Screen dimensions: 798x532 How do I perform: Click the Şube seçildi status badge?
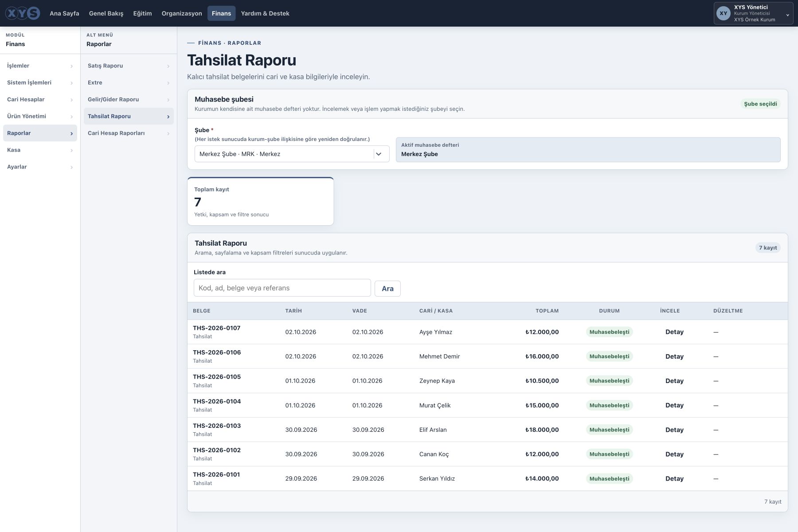tap(760, 104)
